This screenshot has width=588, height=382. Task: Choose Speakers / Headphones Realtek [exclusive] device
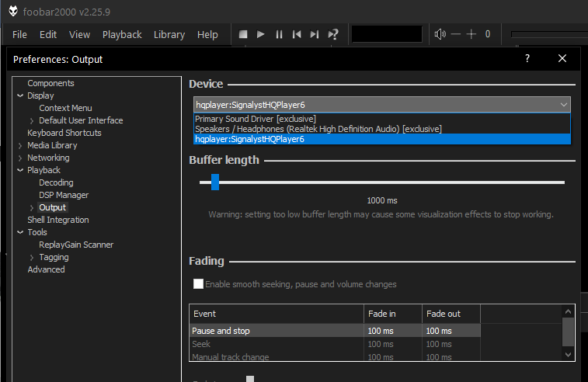pos(382,129)
